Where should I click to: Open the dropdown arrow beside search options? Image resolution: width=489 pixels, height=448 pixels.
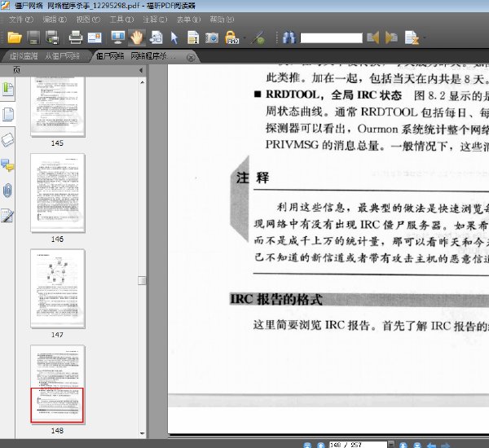424,38
